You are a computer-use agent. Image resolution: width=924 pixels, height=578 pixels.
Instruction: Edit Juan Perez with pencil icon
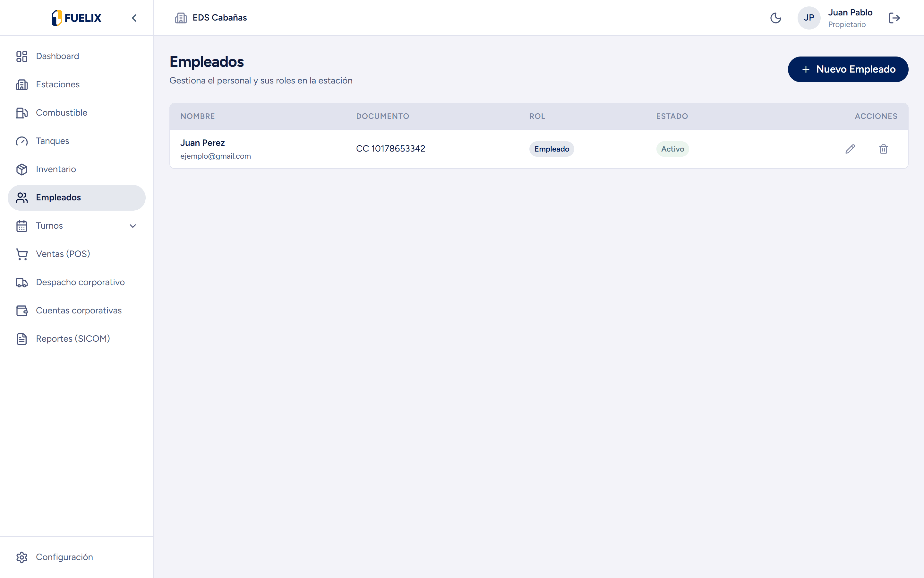tap(850, 149)
